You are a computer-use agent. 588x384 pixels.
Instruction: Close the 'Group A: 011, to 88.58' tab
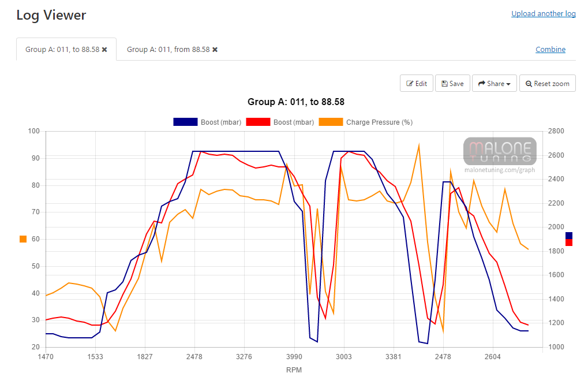104,50
